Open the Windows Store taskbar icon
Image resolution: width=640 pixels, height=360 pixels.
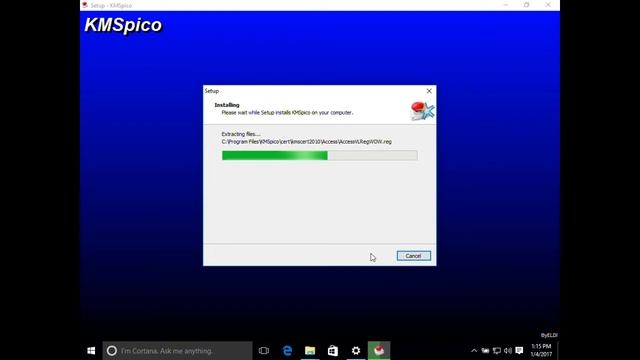333,351
